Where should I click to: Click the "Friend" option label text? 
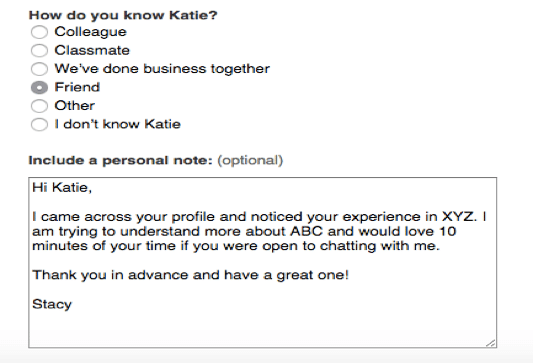click(x=77, y=87)
